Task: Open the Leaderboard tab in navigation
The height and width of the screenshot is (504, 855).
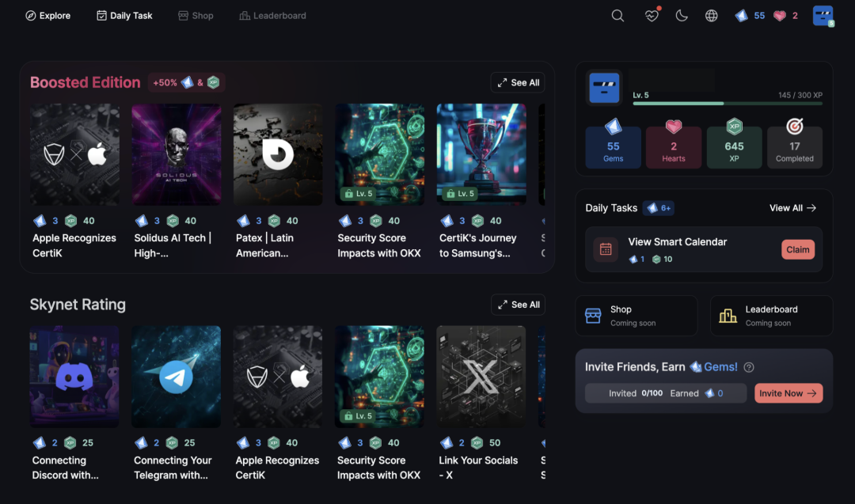Action: pyautogui.click(x=272, y=16)
